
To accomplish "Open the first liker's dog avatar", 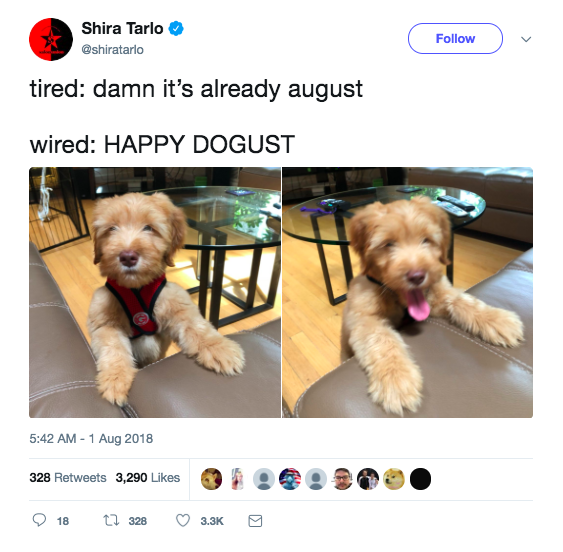I will click(211, 479).
